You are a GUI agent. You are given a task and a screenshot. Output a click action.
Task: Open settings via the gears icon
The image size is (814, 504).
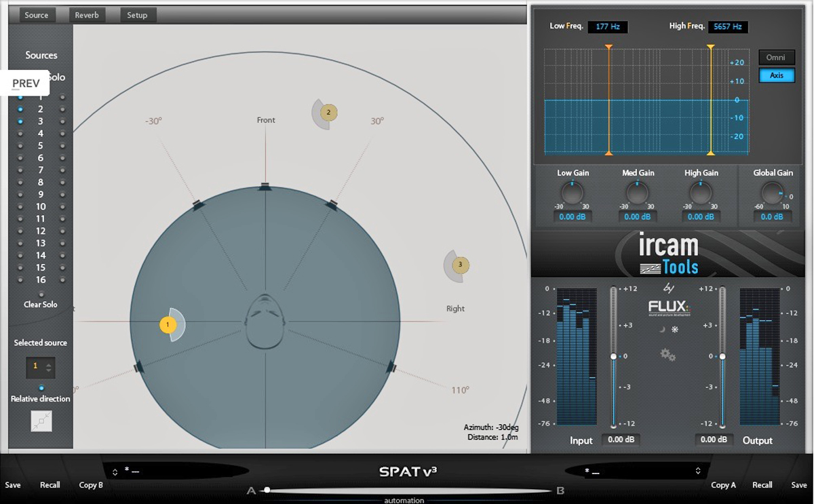pyautogui.click(x=667, y=354)
